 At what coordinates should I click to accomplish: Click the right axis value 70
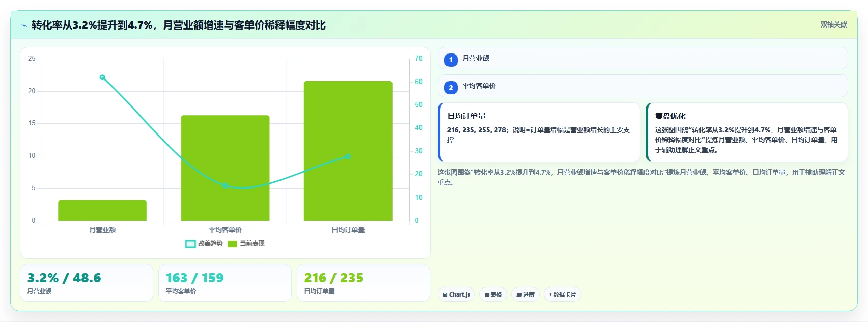[x=418, y=59]
